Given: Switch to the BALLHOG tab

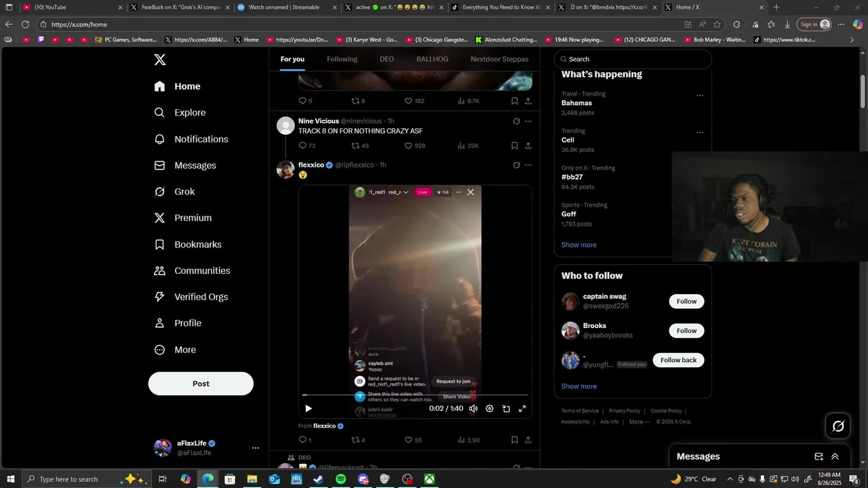Looking at the screenshot, I should click(432, 59).
